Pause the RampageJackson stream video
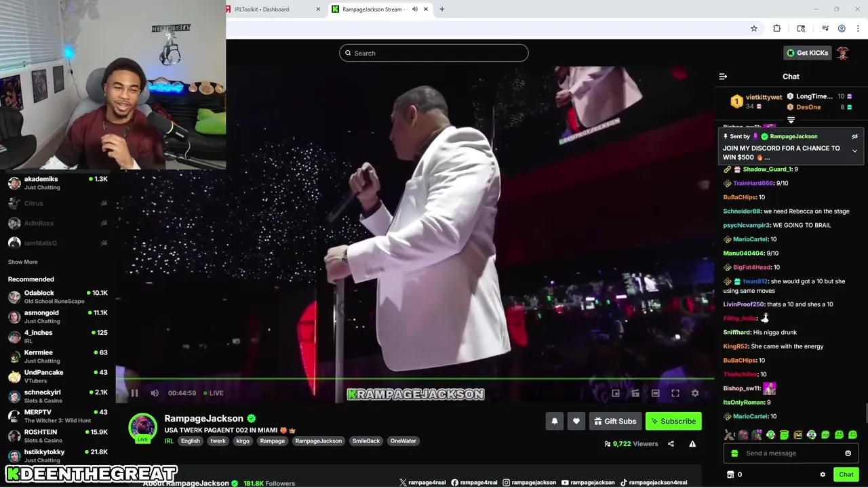 tap(134, 393)
